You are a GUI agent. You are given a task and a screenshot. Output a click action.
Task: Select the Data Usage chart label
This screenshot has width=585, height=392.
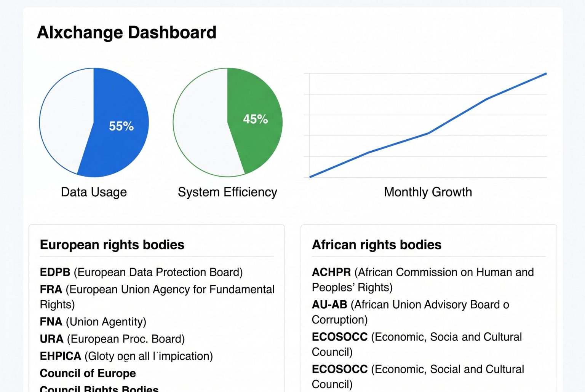pyautogui.click(x=94, y=192)
